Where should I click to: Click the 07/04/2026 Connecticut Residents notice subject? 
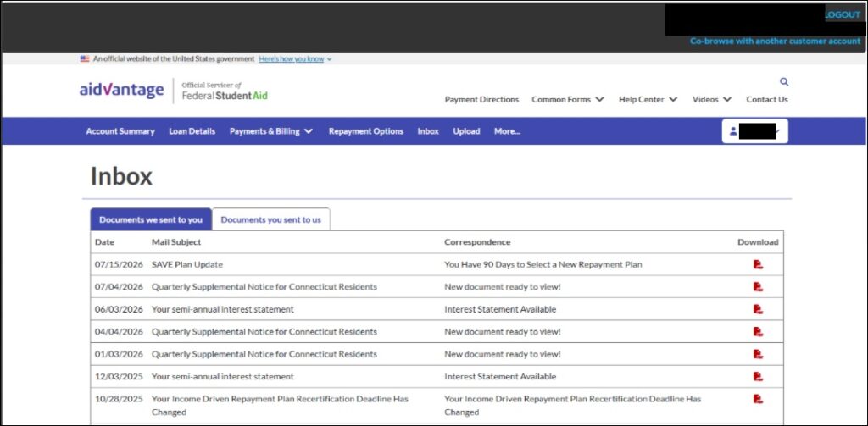click(x=264, y=286)
